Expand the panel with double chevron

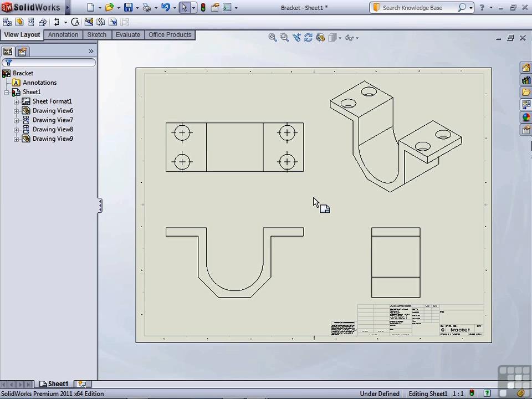click(x=91, y=51)
